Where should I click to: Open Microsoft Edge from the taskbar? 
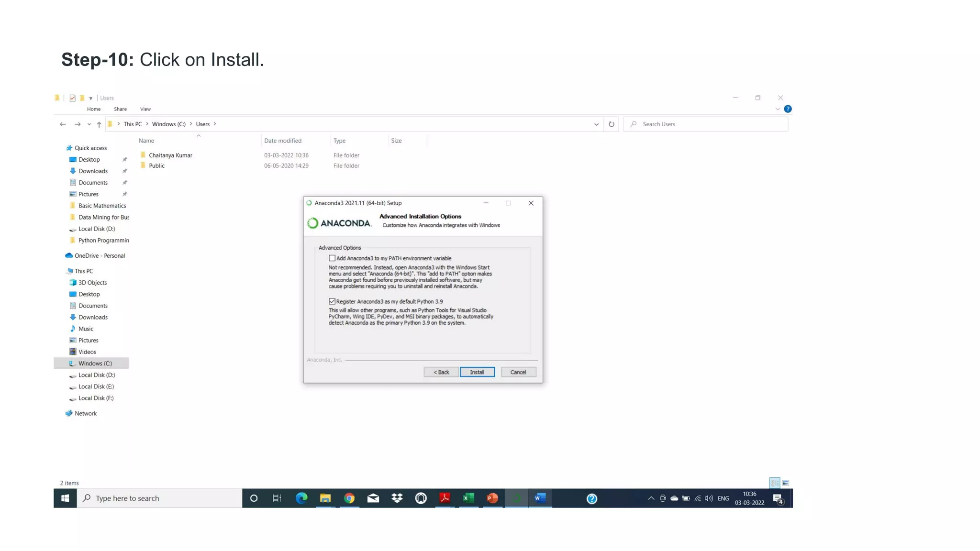point(301,498)
